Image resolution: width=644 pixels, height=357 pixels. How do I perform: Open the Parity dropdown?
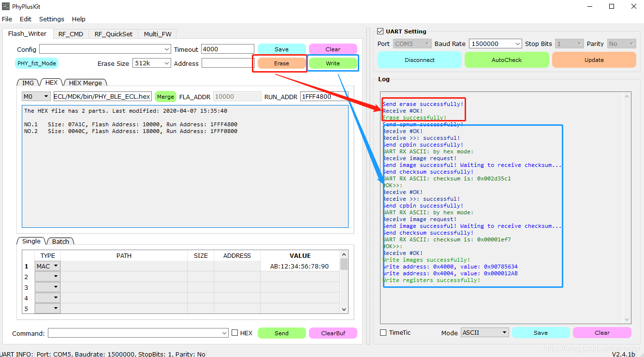(x=622, y=44)
